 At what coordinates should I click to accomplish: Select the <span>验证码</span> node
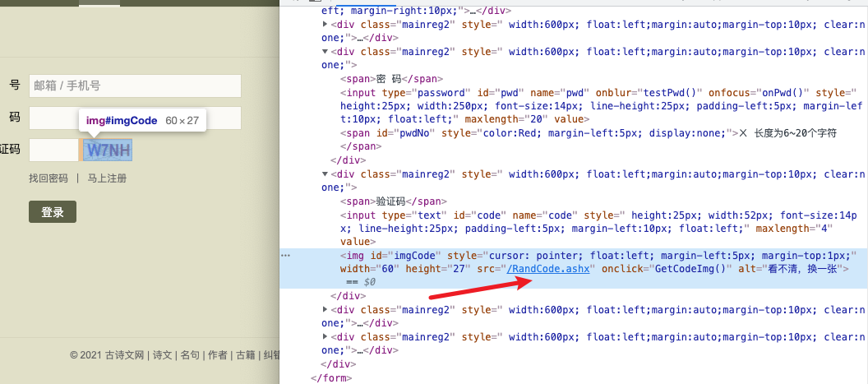[x=394, y=201]
